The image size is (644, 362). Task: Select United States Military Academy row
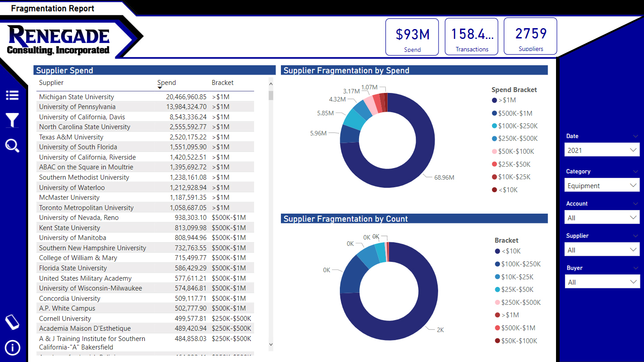coord(145,278)
